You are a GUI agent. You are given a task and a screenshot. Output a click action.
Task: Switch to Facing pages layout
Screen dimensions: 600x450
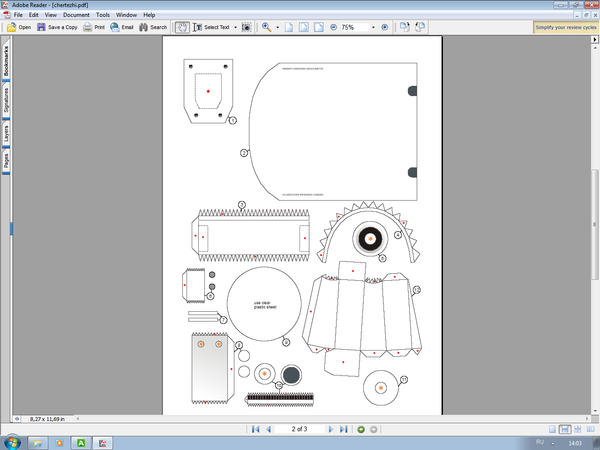[590, 429]
